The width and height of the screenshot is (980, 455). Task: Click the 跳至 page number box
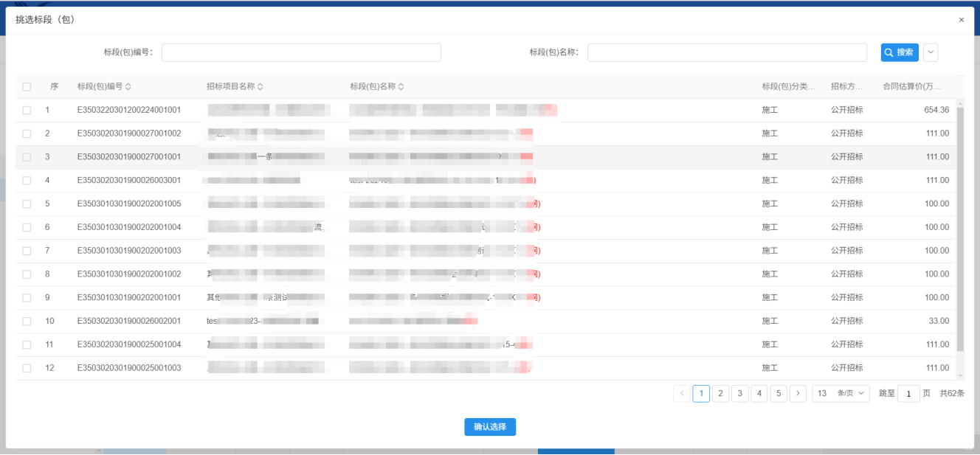click(908, 394)
